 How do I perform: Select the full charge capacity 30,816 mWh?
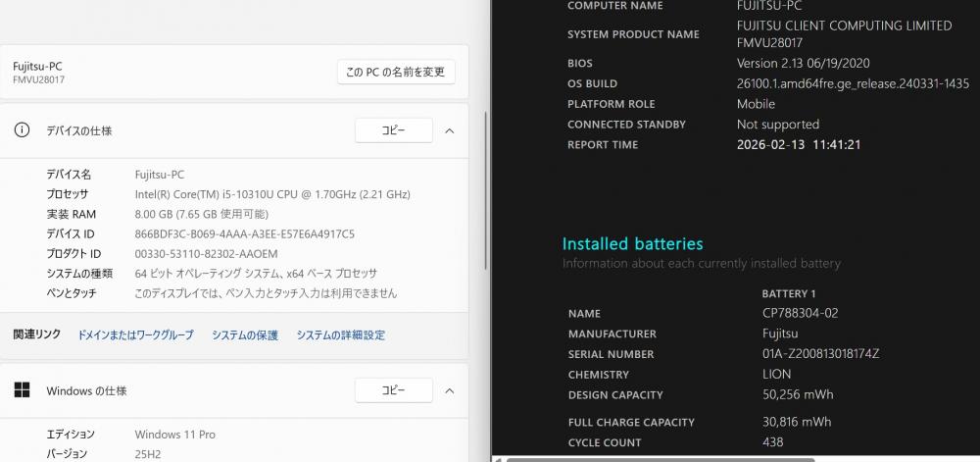coord(797,422)
